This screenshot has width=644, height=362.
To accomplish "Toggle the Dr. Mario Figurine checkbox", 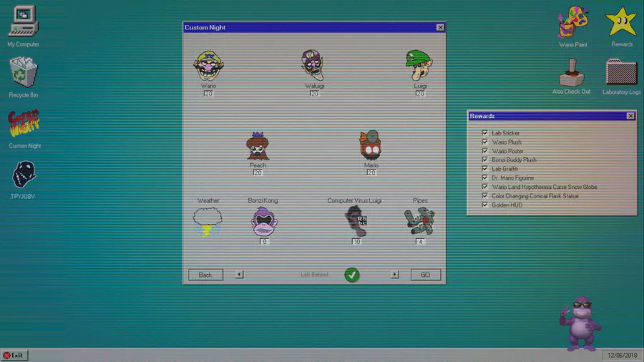I will (484, 177).
